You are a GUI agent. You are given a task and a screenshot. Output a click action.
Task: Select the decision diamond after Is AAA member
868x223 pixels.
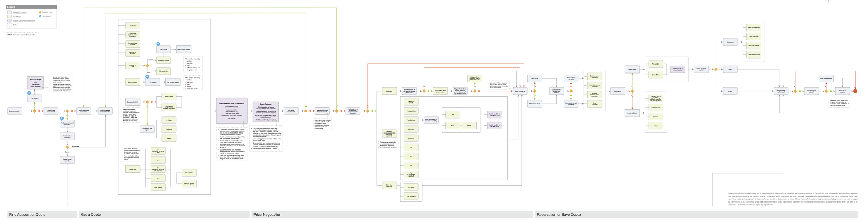point(424,91)
